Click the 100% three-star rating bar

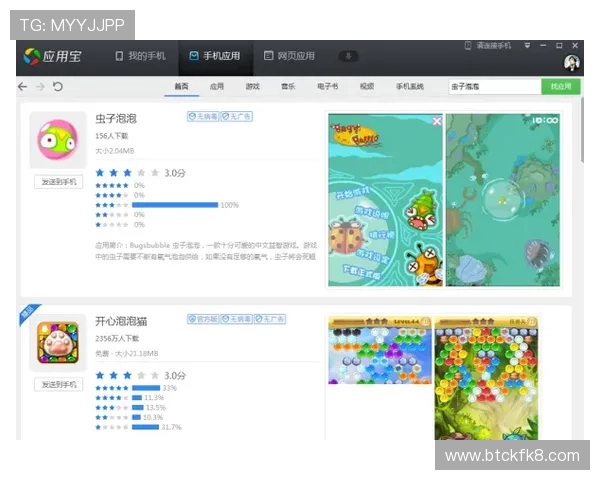[175, 205]
